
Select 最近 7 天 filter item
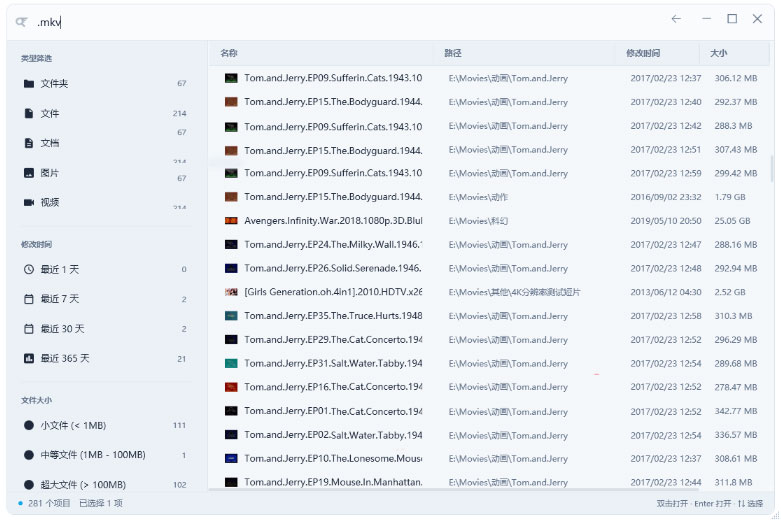point(105,299)
